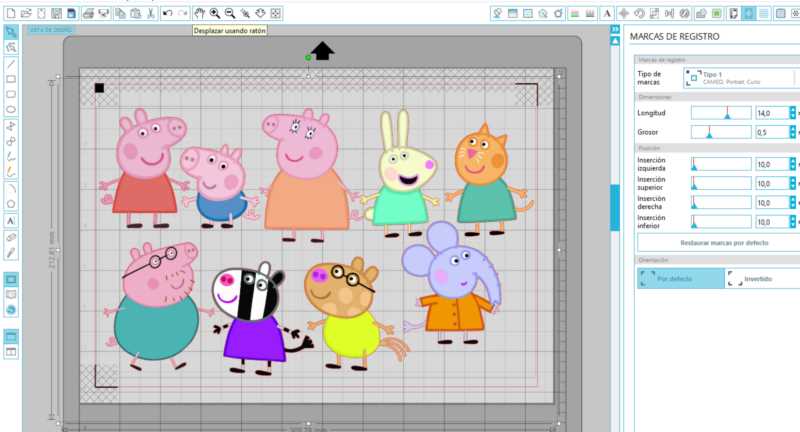This screenshot has height=432, width=800.
Task: Create a new document from toolbar
Action: coord(11,13)
